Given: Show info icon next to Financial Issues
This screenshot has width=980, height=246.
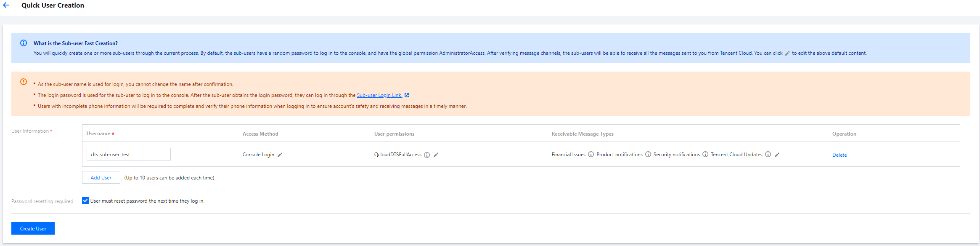Looking at the screenshot, I should (x=591, y=155).
